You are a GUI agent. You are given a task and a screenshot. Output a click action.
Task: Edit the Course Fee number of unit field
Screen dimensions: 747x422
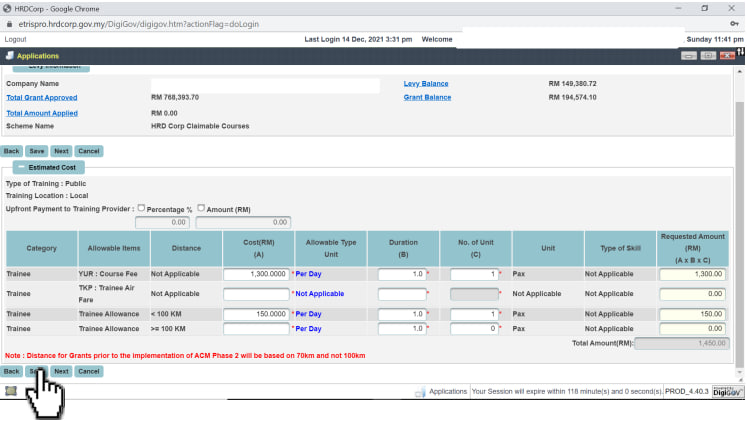pyautogui.click(x=474, y=274)
